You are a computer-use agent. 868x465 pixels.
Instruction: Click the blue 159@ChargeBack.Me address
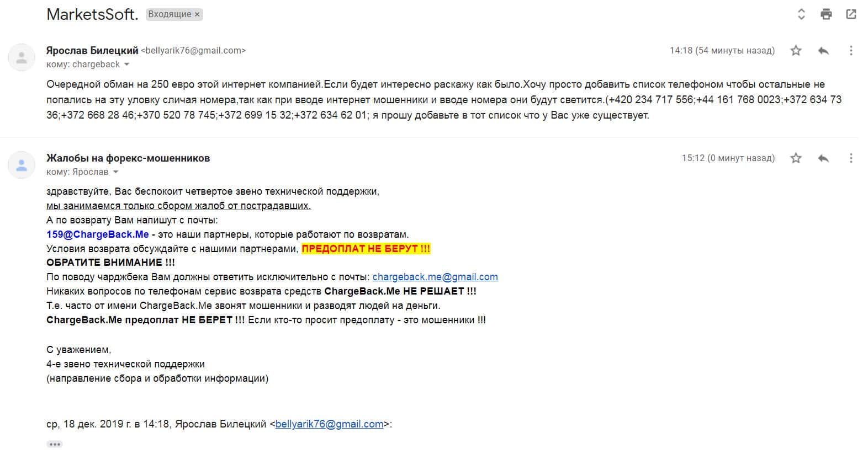(98, 234)
